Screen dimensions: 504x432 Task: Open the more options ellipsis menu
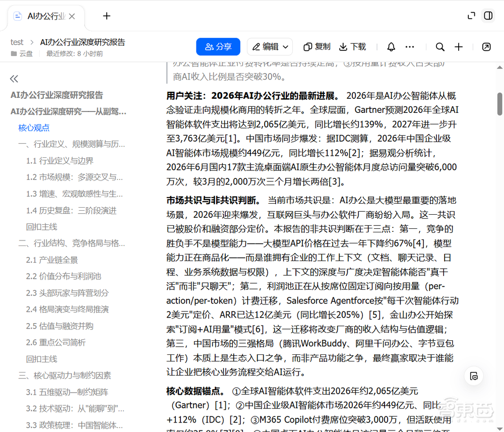pos(409,47)
